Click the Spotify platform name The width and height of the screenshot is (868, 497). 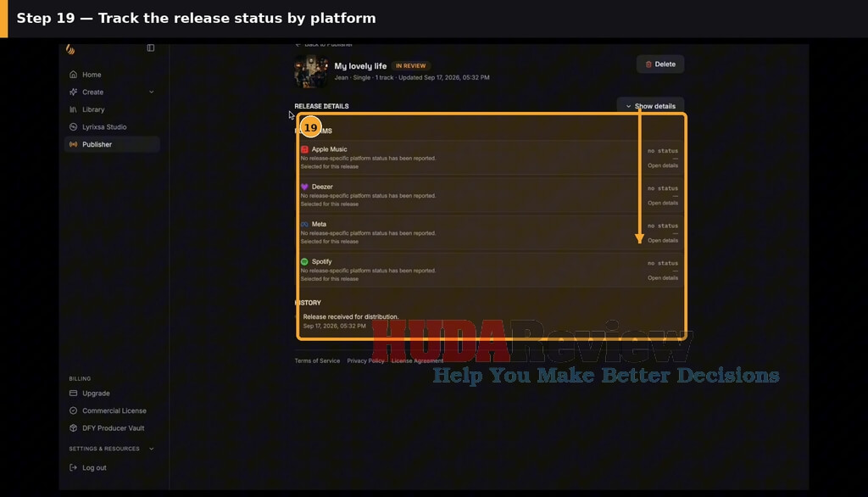tap(321, 261)
